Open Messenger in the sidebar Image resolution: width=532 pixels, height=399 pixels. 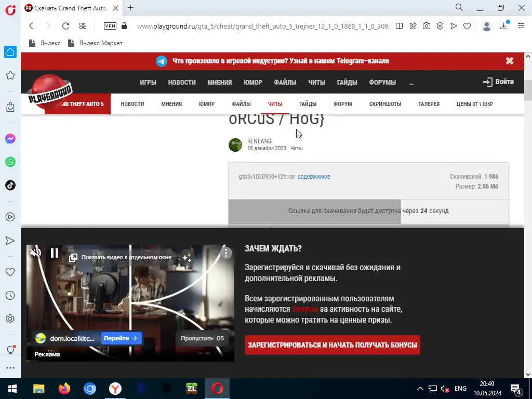pyautogui.click(x=10, y=139)
